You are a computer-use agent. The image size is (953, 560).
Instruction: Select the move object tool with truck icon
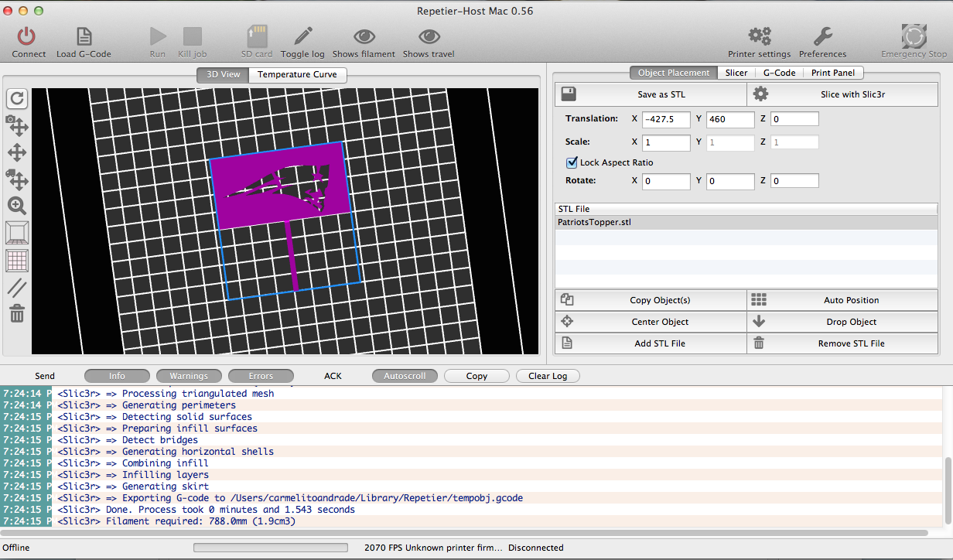tap(17, 179)
